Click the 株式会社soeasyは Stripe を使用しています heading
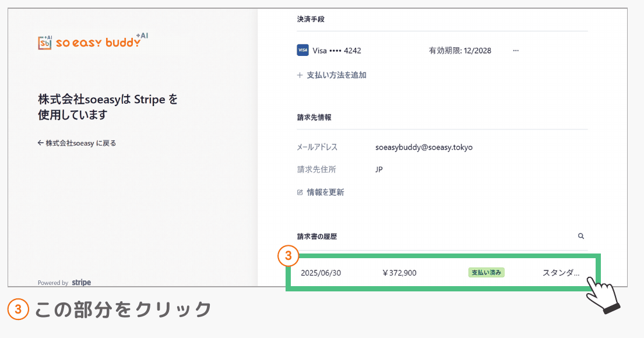This screenshot has width=644, height=338. [x=108, y=107]
